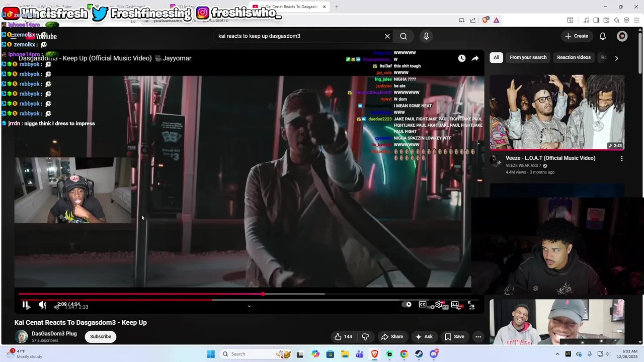The height and width of the screenshot is (362, 644).
Task: Show hidden system tray icons
Action: [557, 354]
